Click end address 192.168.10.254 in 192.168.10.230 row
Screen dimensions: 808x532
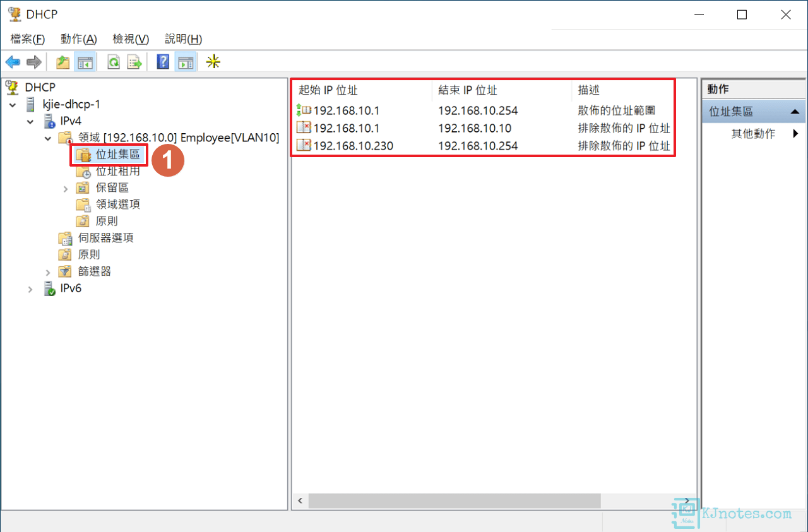478,146
